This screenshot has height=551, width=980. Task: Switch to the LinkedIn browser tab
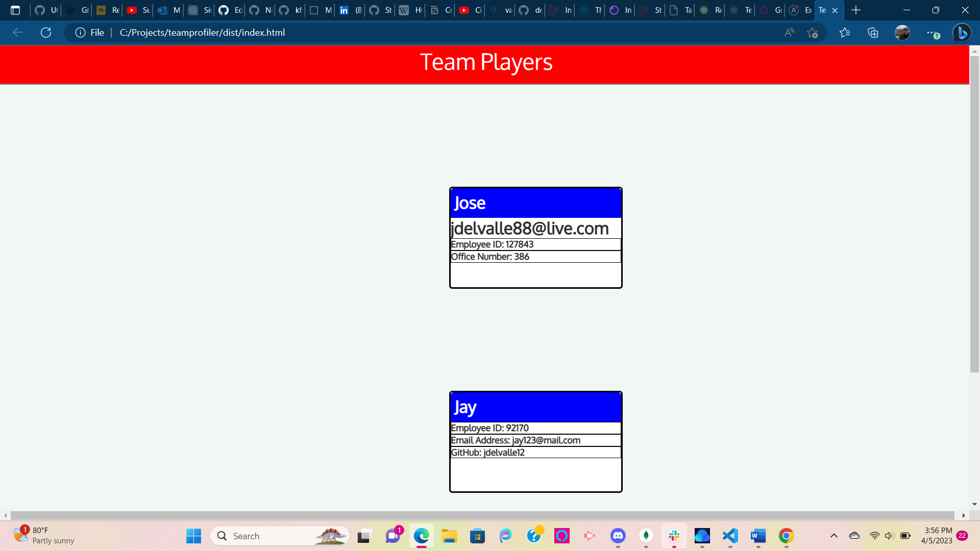tap(346, 10)
